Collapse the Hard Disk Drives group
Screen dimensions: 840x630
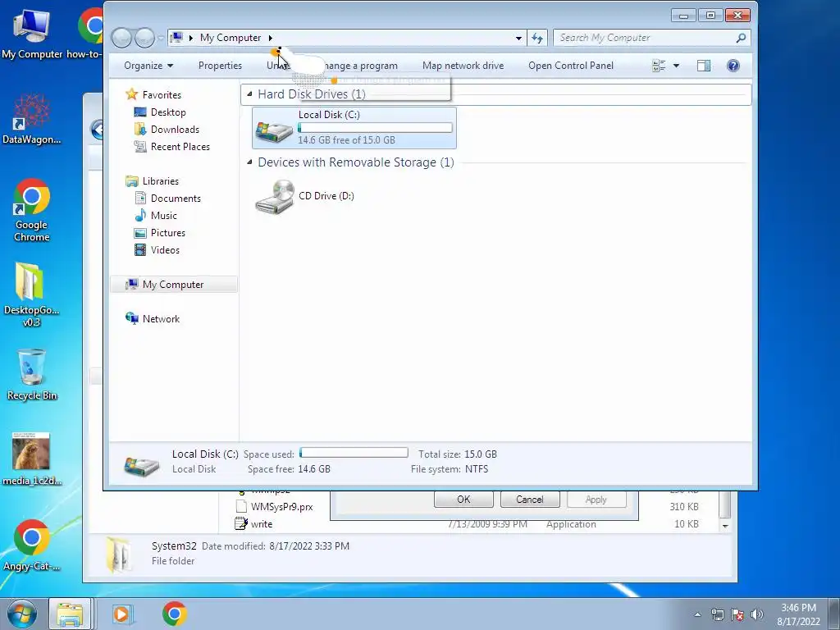(249, 94)
